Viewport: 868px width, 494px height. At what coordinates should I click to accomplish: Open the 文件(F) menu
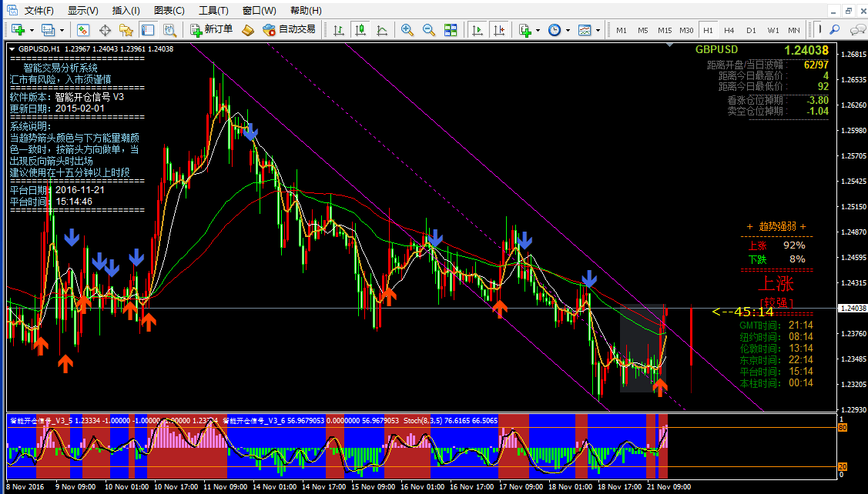click(39, 11)
